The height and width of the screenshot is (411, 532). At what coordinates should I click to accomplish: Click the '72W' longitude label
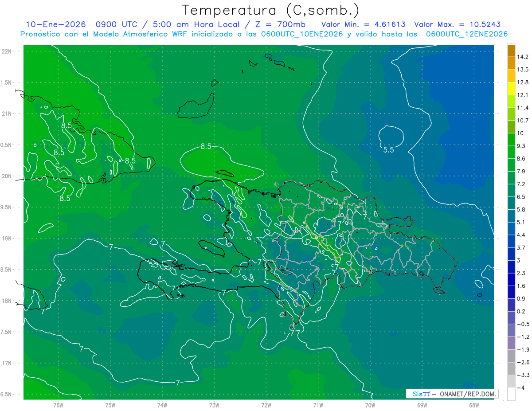coord(266,405)
